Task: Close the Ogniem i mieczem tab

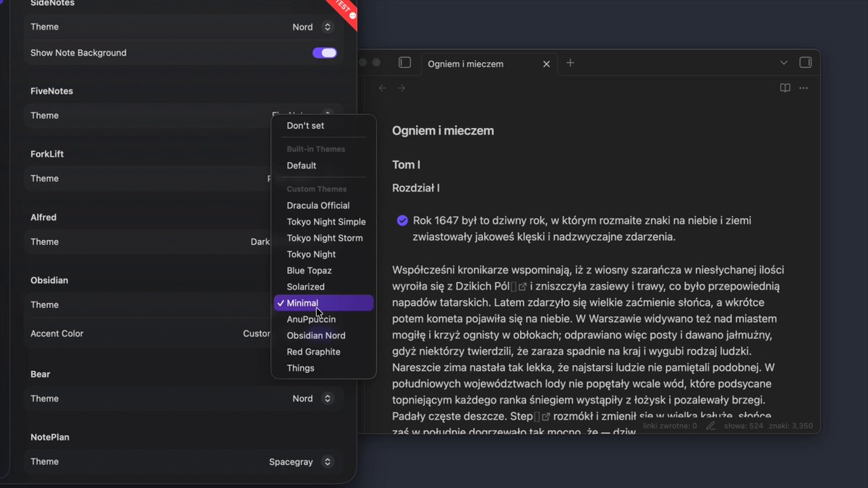Action: click(546, 64)
